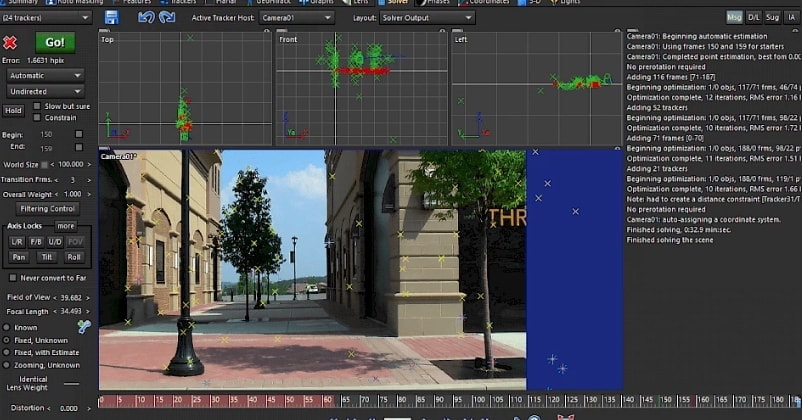Enable the Slow but sure checkbox
The image size is (802, 420).
(37, 106)
